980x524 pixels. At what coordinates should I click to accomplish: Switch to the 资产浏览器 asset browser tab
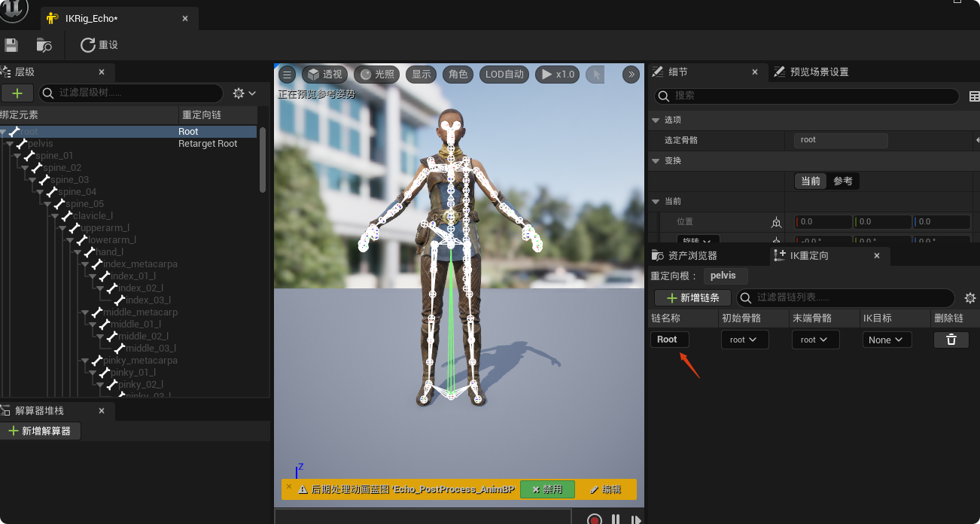[x=685, y=256]
